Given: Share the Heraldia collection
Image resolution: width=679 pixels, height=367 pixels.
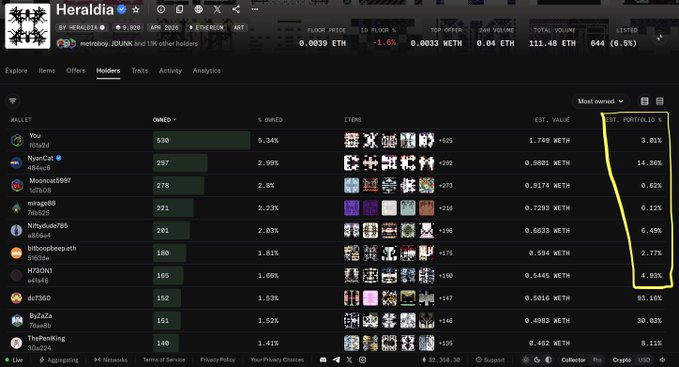Looking at the screenshot, I should pos(236,9).
